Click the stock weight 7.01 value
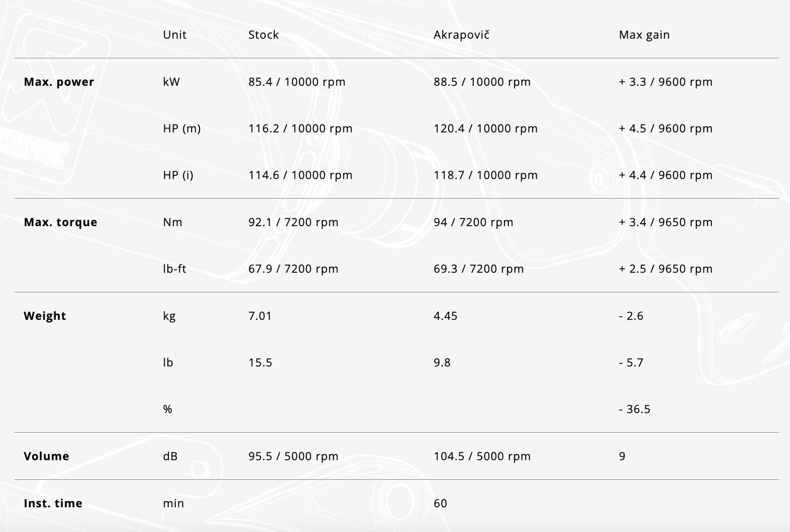This screenshot has width=790, height=532. pyautogui.click(x=260, y=316)
